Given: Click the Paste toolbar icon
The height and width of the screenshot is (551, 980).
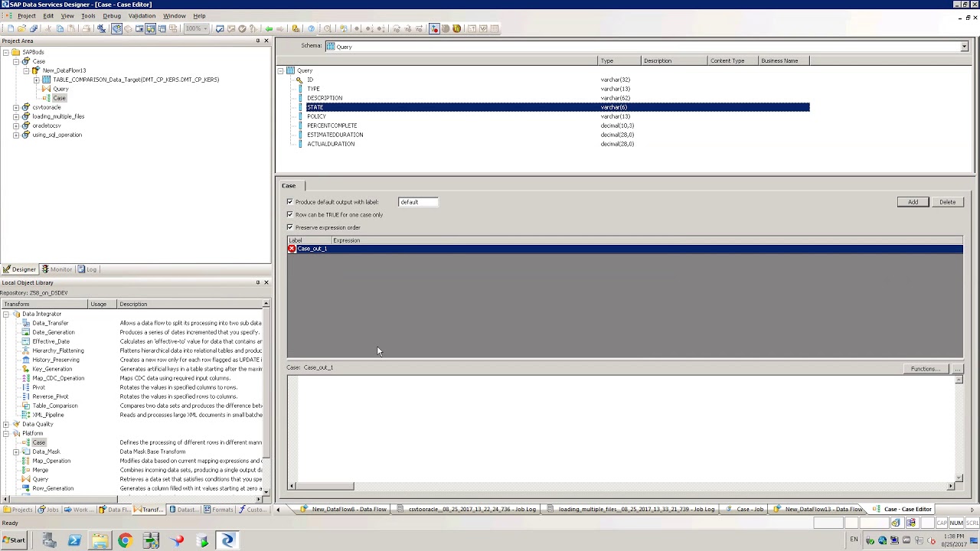Looking at the screenshot, I should pos(71,28).
